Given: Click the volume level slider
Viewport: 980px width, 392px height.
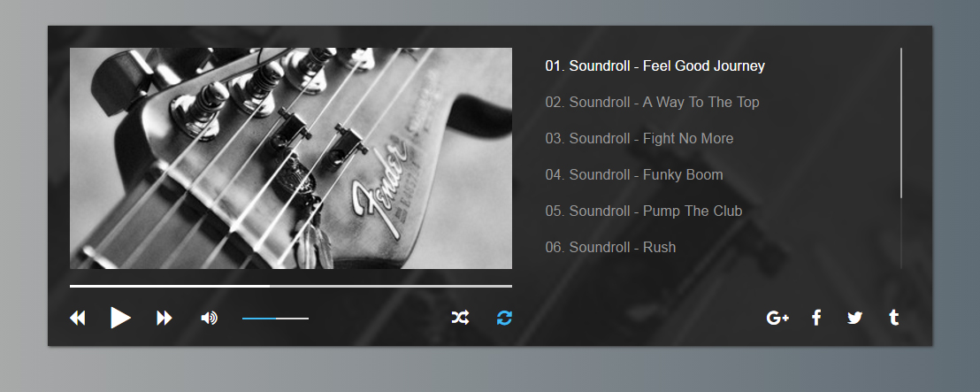Looking at the screenshot, I should (276, 319).
